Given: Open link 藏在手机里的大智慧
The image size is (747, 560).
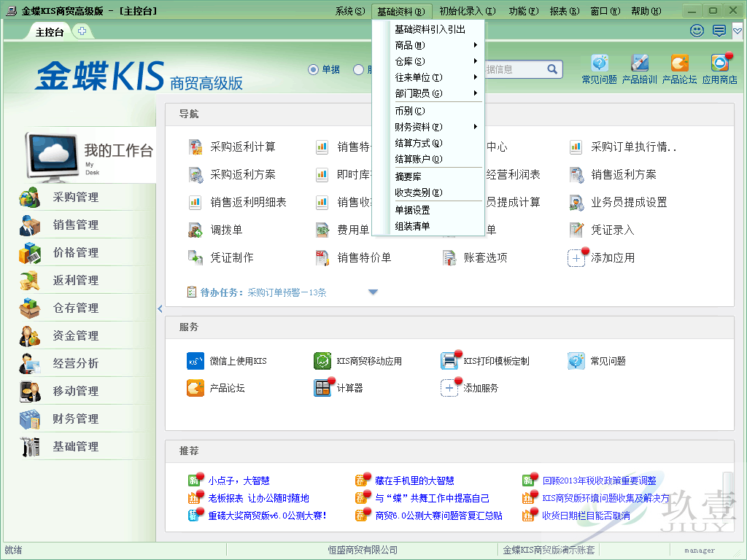Looking at the screenshot, I should point(414,481).
